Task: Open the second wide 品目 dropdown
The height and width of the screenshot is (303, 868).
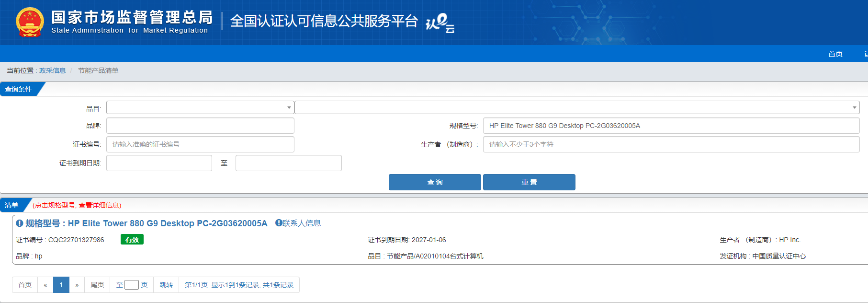Action: tap(577, 107)
